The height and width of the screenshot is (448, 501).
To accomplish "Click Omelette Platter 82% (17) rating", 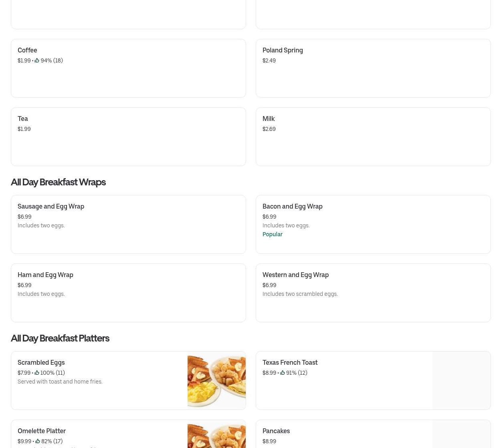I will click(x=52, y=441).
